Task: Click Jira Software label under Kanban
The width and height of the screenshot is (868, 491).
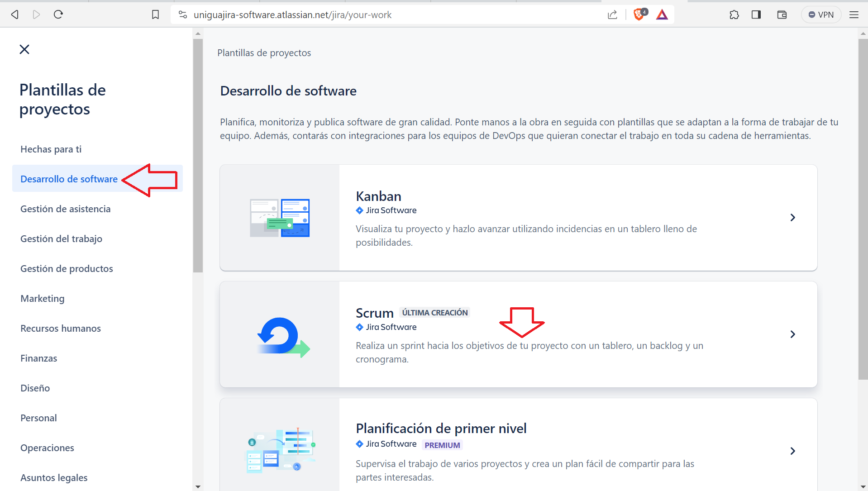Action: tap(386, 210)
